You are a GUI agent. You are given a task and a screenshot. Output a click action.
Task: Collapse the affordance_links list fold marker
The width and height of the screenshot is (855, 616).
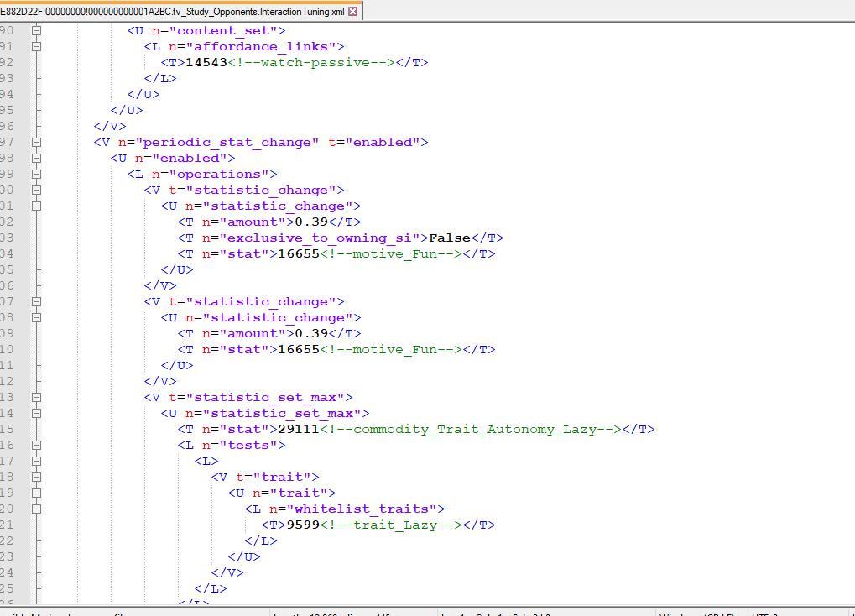tap(36, 47)
